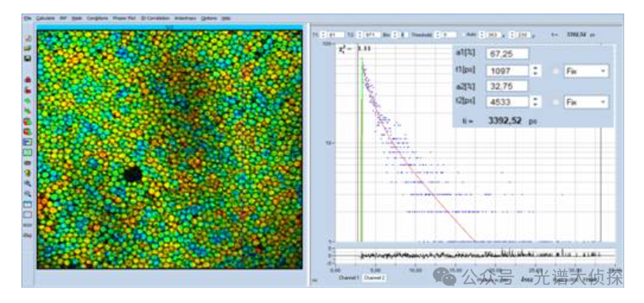Switch to the Channel 1 tab
Image resolution: width=644 pixels, height=303 pixels.
pos(349,278)
